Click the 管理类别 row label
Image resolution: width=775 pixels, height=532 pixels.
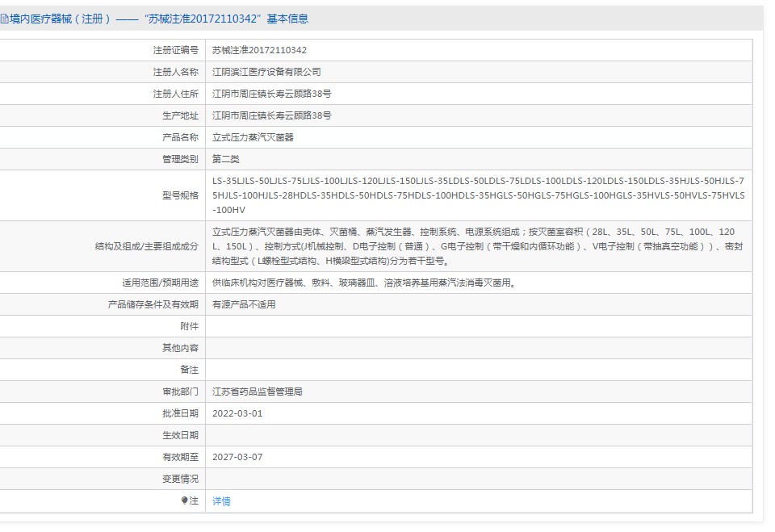[x=180, y=159]
